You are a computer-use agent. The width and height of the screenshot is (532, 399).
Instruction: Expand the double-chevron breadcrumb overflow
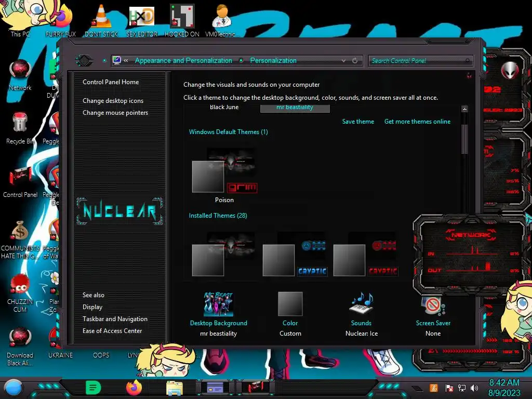click(x=126, y=60)
